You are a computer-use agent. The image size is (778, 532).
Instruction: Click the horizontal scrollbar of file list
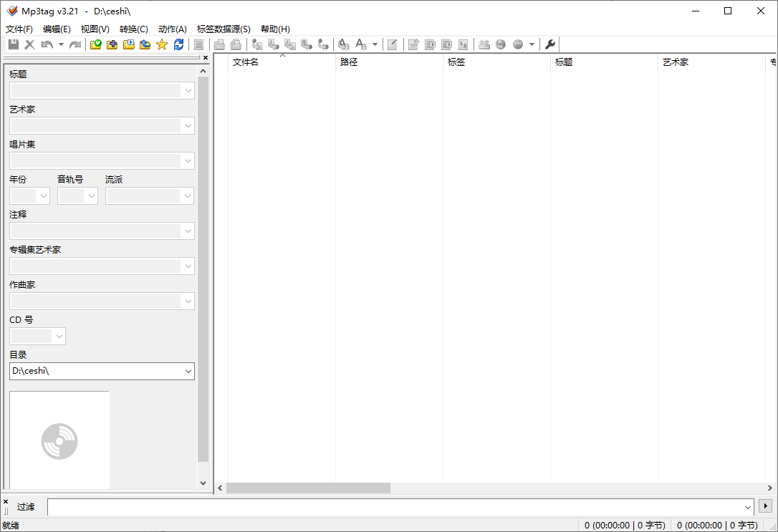495,488
